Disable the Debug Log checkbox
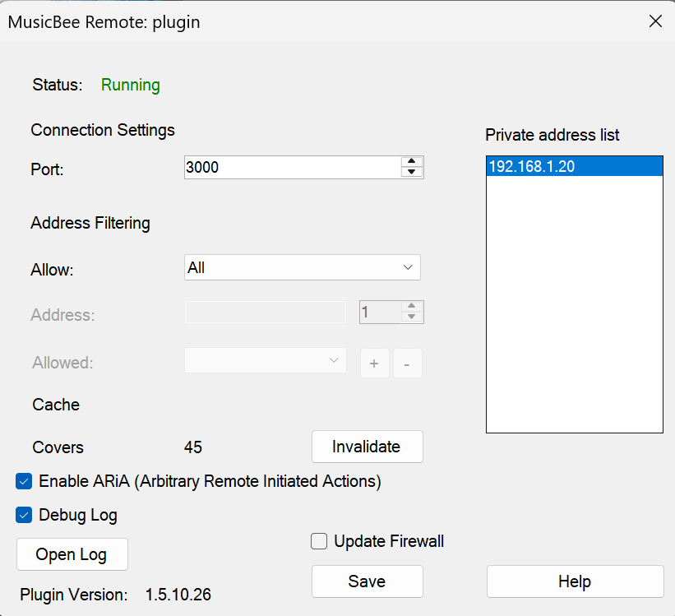 24,516
